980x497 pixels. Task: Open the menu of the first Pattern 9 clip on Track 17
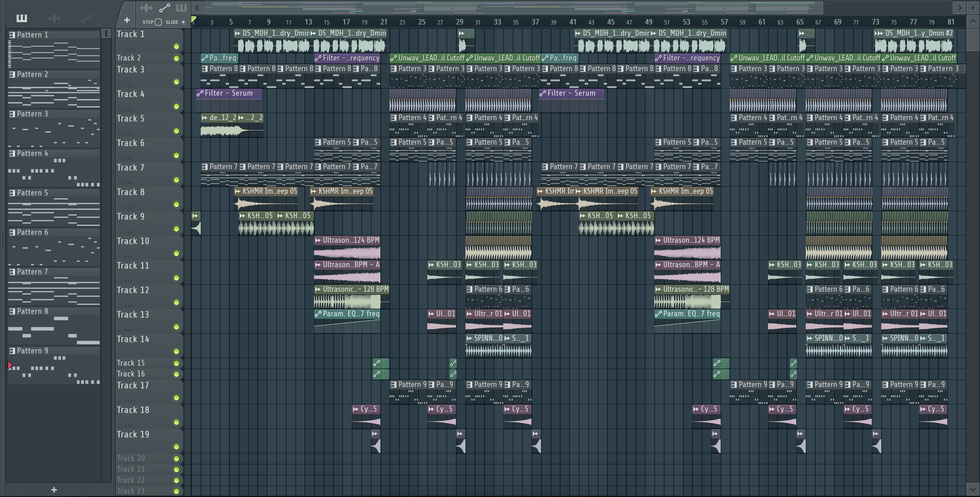pos(394,385)
